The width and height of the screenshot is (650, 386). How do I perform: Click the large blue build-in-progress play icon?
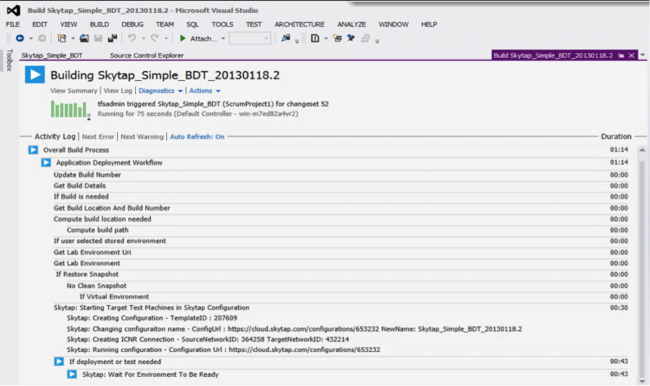(35, 75)
